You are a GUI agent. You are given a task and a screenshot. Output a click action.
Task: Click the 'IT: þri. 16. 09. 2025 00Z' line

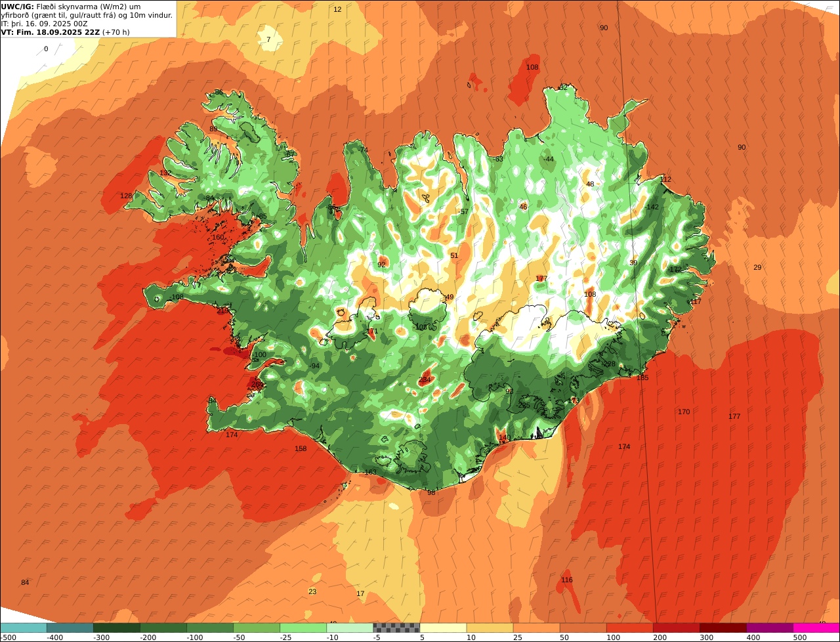45,24
